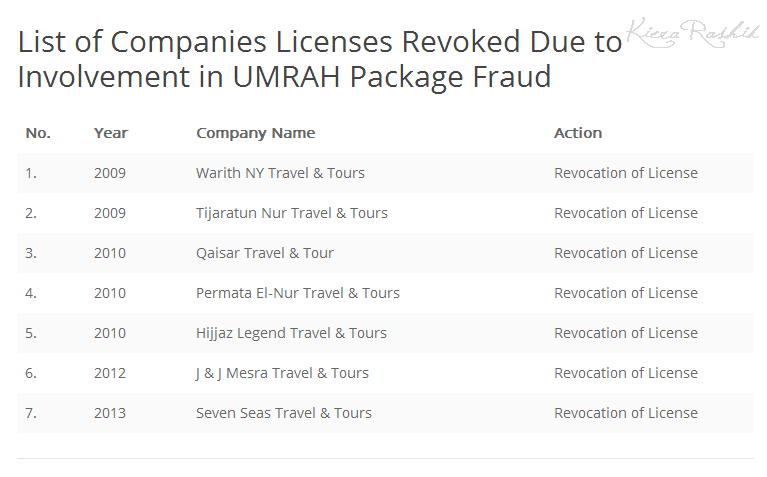Click Revocation of License for Seven Seas
The height and width of the screenshot is (477, 767).
point(626,413)
